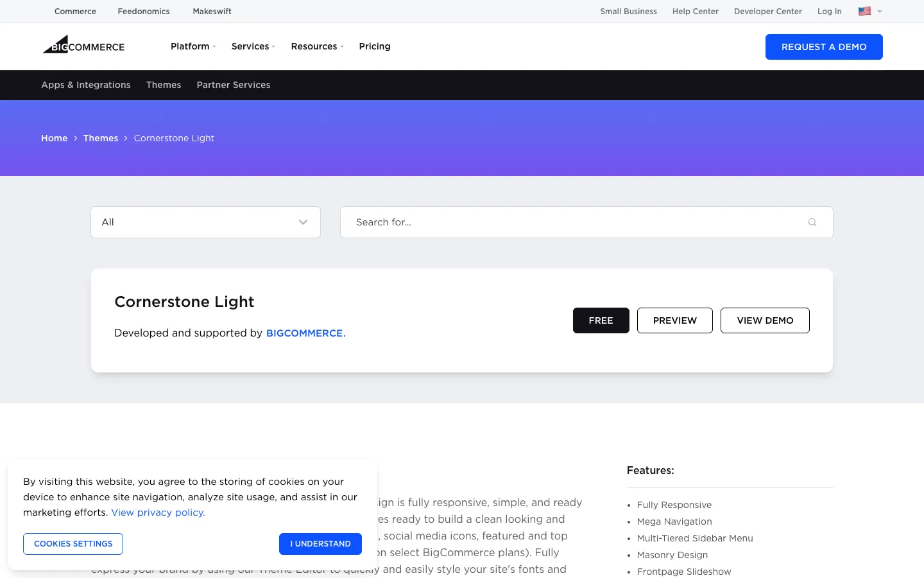Open the language selector arrow
This screenshot has width=924, height=578.
[x=880, y=12]
